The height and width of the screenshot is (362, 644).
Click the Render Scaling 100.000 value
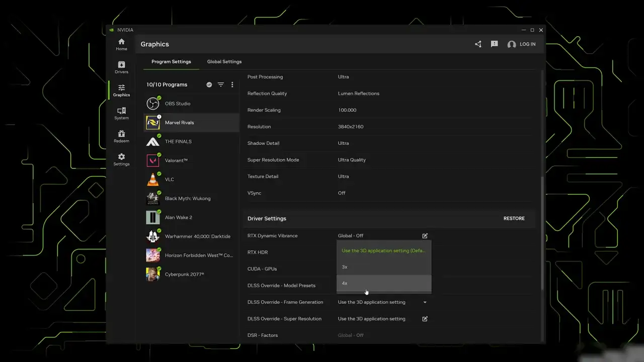point(347,110)
